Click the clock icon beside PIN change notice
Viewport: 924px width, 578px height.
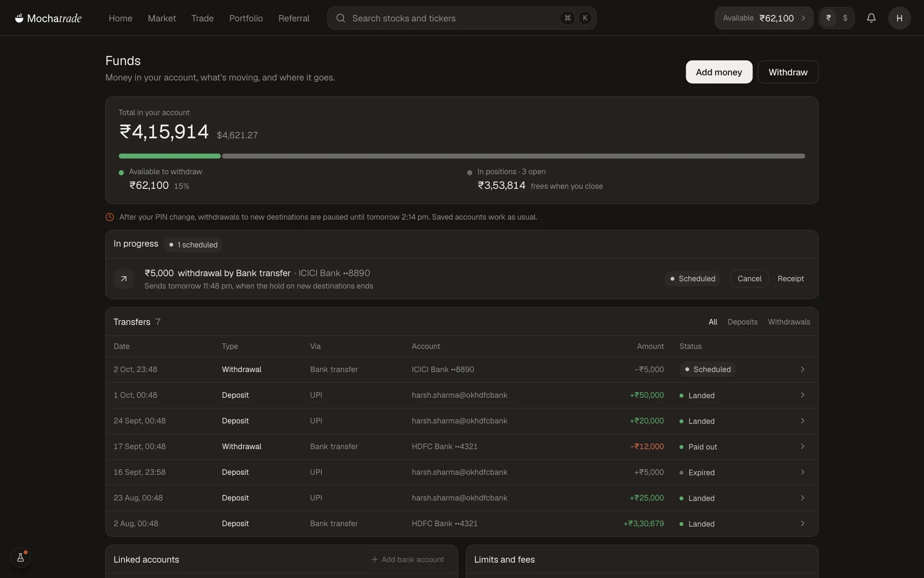110,217
